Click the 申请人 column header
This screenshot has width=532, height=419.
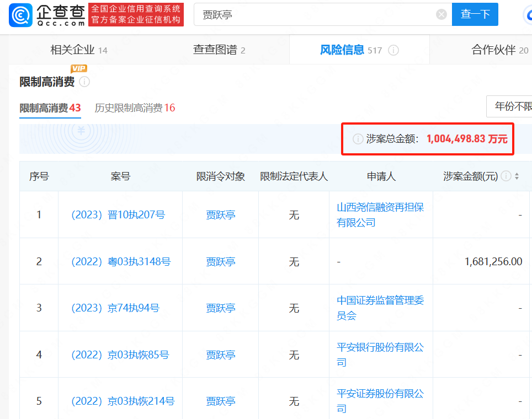tap(381, 176)
